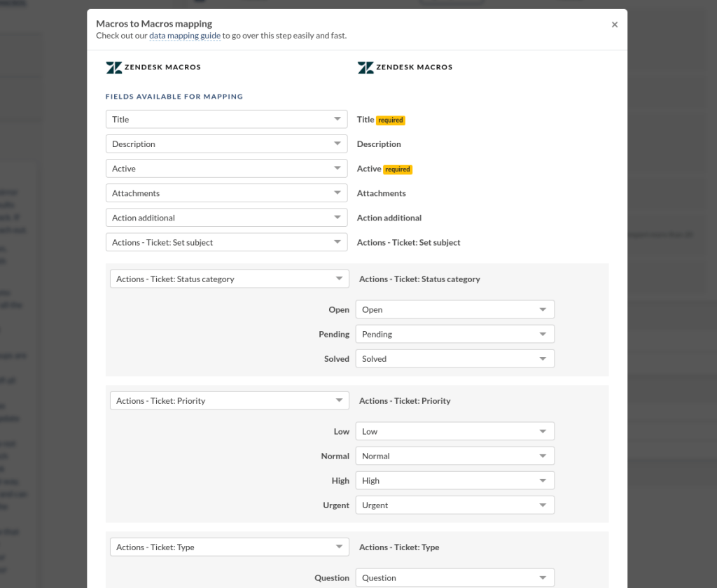Image resolution: width=717 pixels, height=588 pixels.
Task: Expand the Actions - Ticket: Set subject dropdown
Action: click(226, 241)
